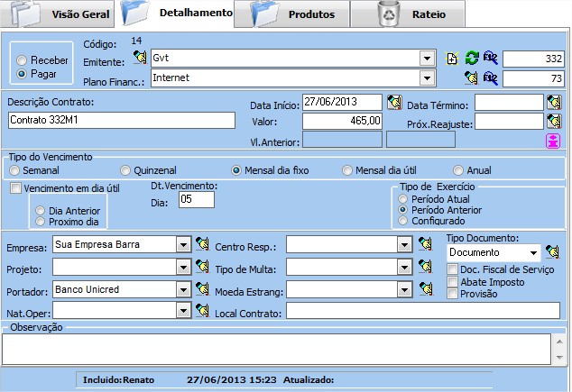
Task: Click the new record icon beside Emitente
Action: click(454, 59)
